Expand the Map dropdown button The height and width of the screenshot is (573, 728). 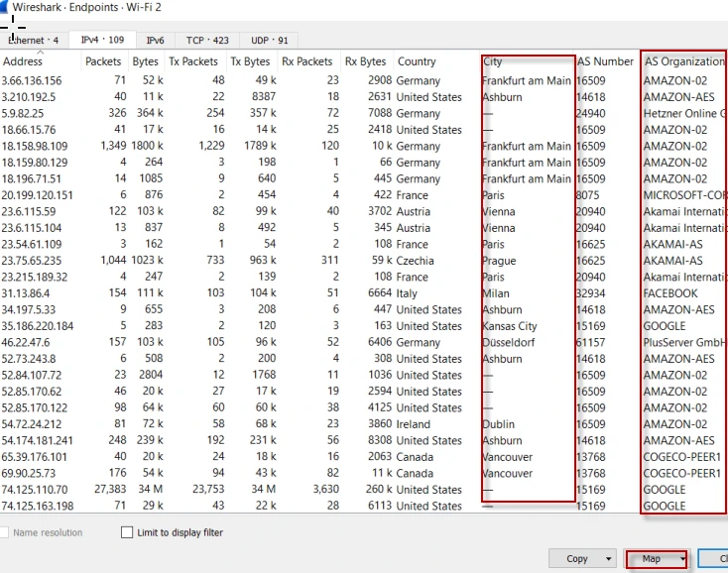(x=658, y=558)
